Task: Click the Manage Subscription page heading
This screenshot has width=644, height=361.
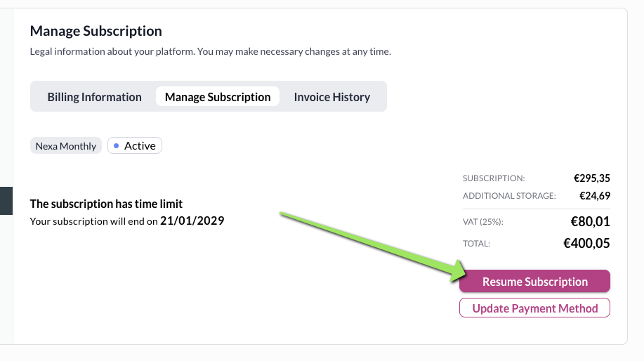Action: click(96, 31)
